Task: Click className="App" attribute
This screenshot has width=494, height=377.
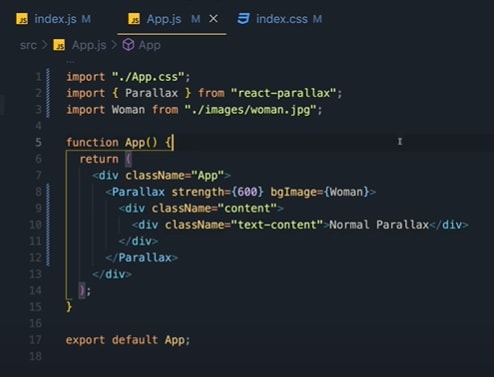Action: (174, 175)
